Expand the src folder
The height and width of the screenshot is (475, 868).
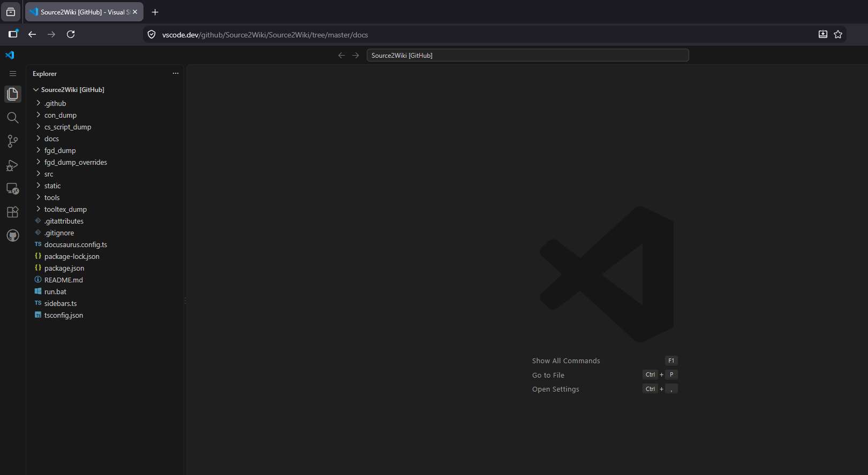coord(105,174)
